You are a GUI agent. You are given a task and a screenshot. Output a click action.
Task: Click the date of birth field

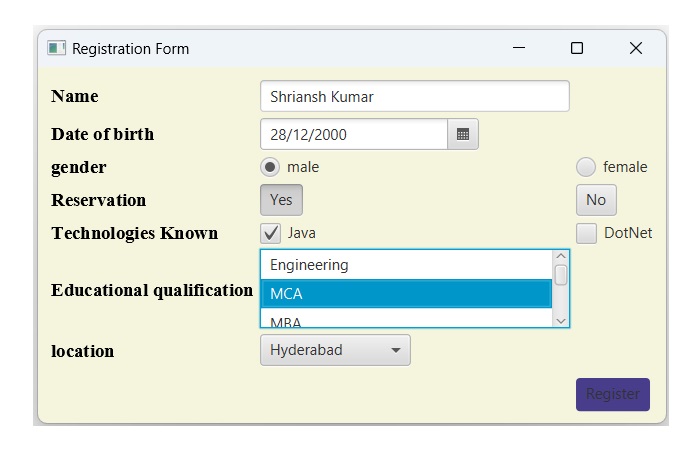coord(353,134)
